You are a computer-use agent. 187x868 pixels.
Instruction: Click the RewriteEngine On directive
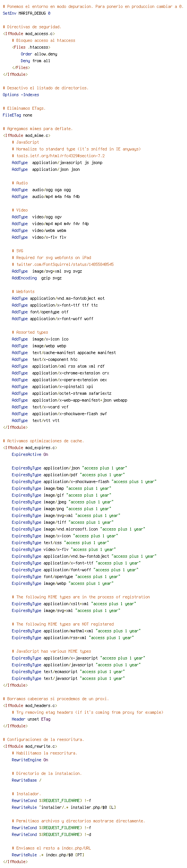click(30, 760)
